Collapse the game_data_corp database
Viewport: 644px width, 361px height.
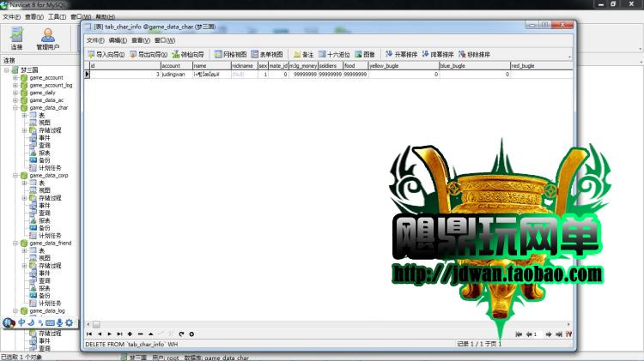click(x=15, y=175)
